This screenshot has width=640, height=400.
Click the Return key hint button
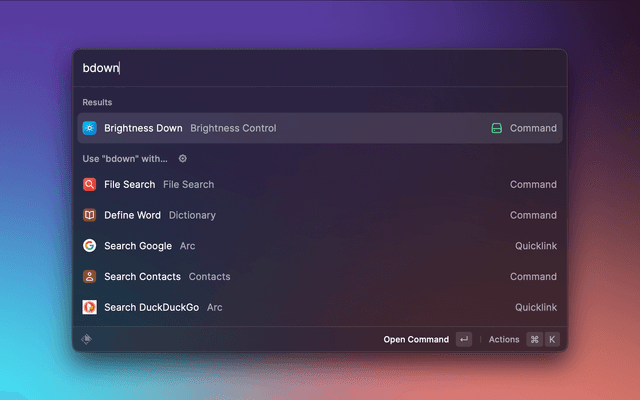click(x=463, y=339)
